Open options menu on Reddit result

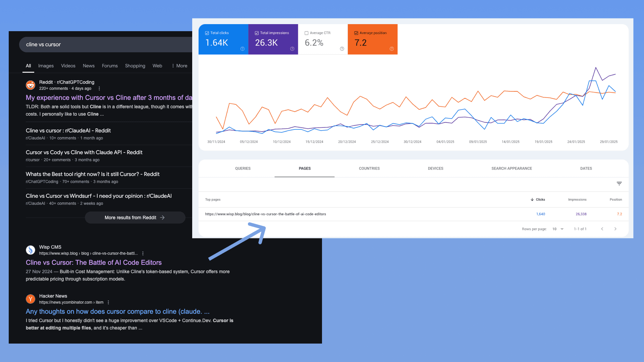99,88
